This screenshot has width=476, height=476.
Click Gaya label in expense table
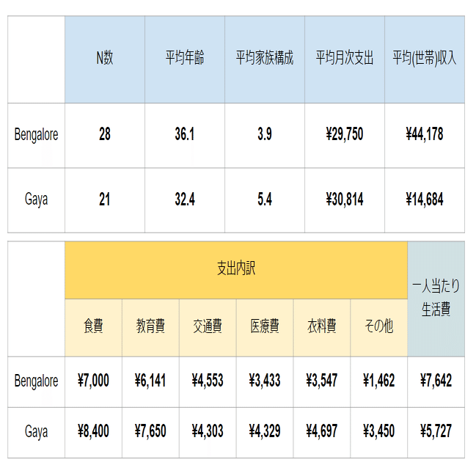[x=36, y=432]
